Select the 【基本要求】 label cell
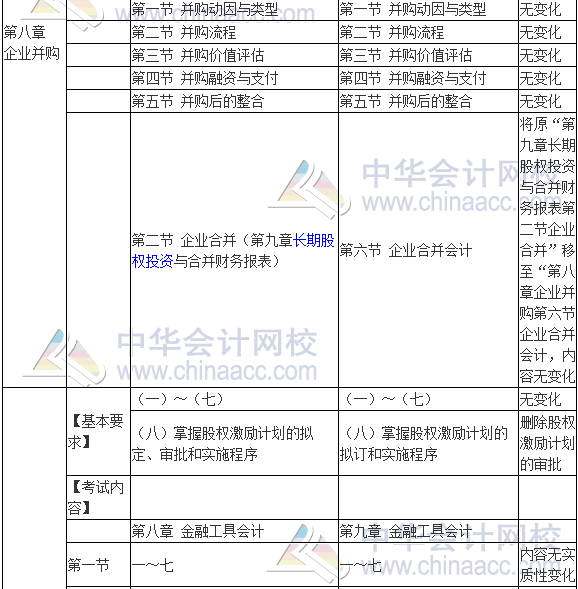 click(x=98, y=432)
